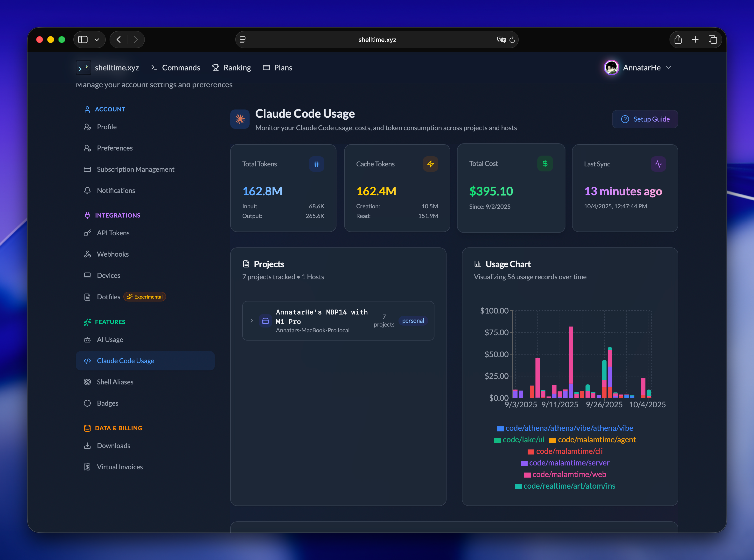754x560 pixels.
Task: Open sidebar options dropdown arrow
Action: (x=97, y=40)
